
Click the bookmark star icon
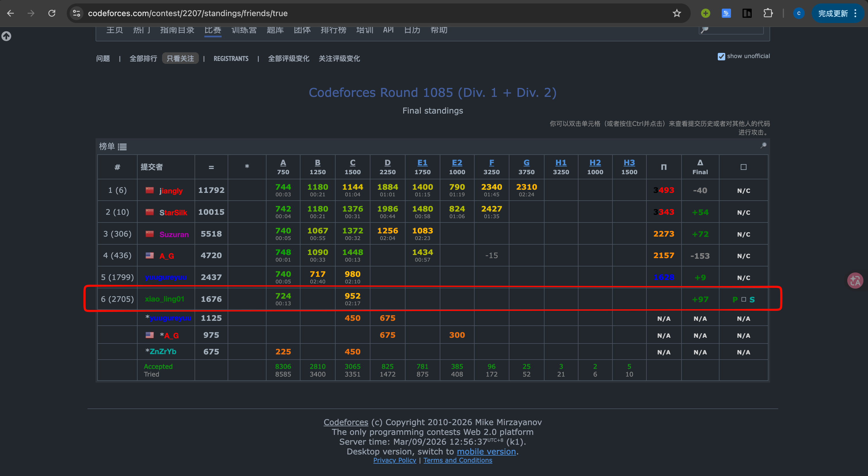click(x=677, y=14)
